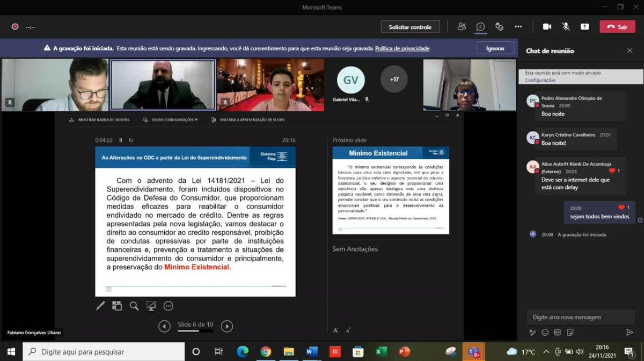Toggle the camera on or off

coord(547,27)
